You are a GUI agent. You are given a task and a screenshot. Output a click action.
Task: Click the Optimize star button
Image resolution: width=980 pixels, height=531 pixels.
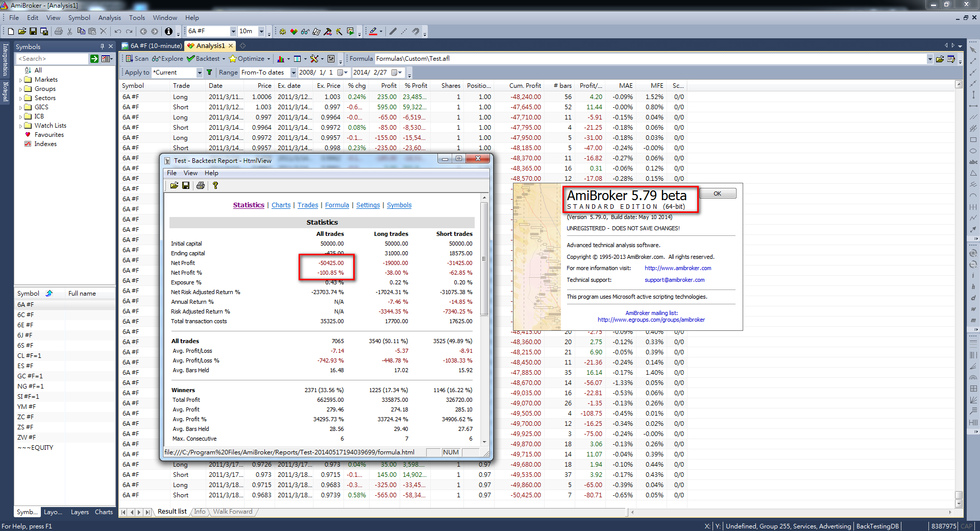point(247,59)
